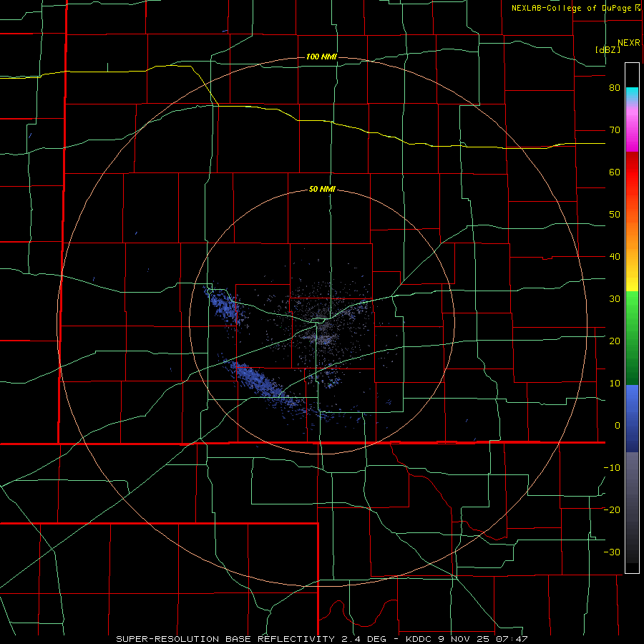Image resolution: width=644 pixels, height=644 pixels.
Task: Click the blue segment of the color bar
Action: coord(632,419)
